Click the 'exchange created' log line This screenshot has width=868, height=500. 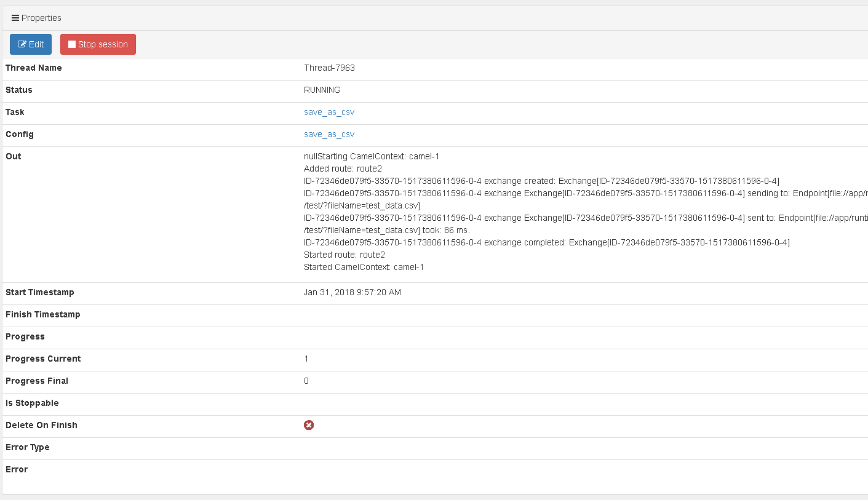point(542,181)
